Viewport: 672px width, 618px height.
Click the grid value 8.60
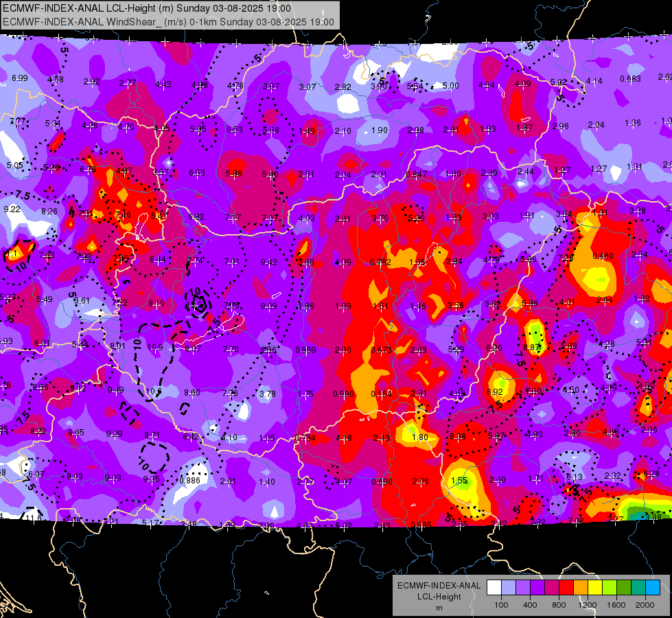tap(192, 392)
